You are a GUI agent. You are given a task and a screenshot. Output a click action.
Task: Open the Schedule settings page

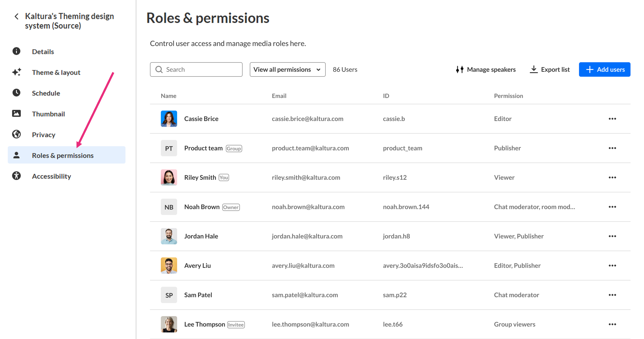coord(46,93)
